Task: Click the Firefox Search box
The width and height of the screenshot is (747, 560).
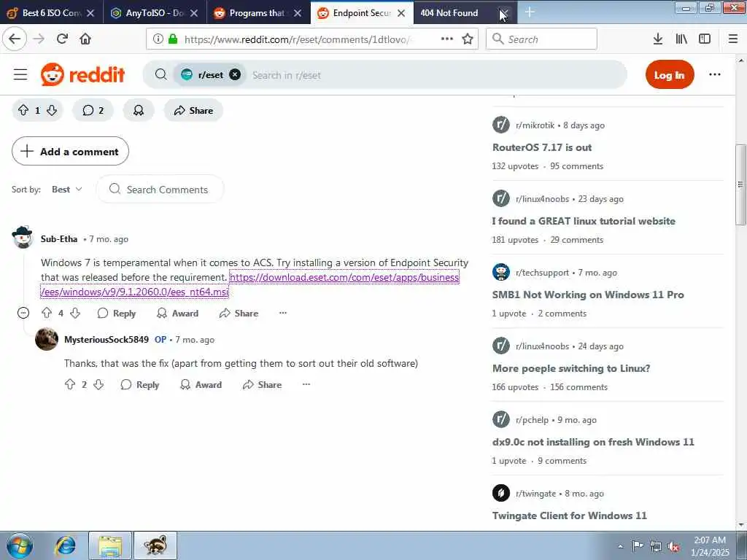Action: coord(541,39)
